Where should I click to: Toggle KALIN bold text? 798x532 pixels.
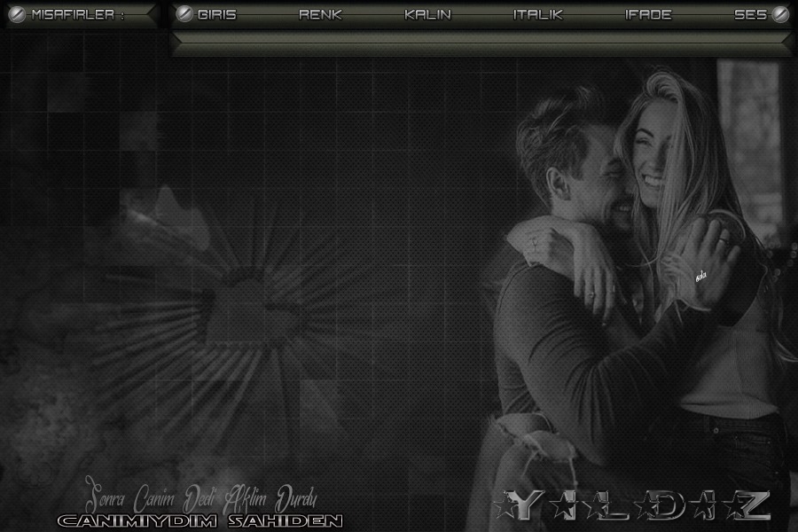[x=427, y=15]
